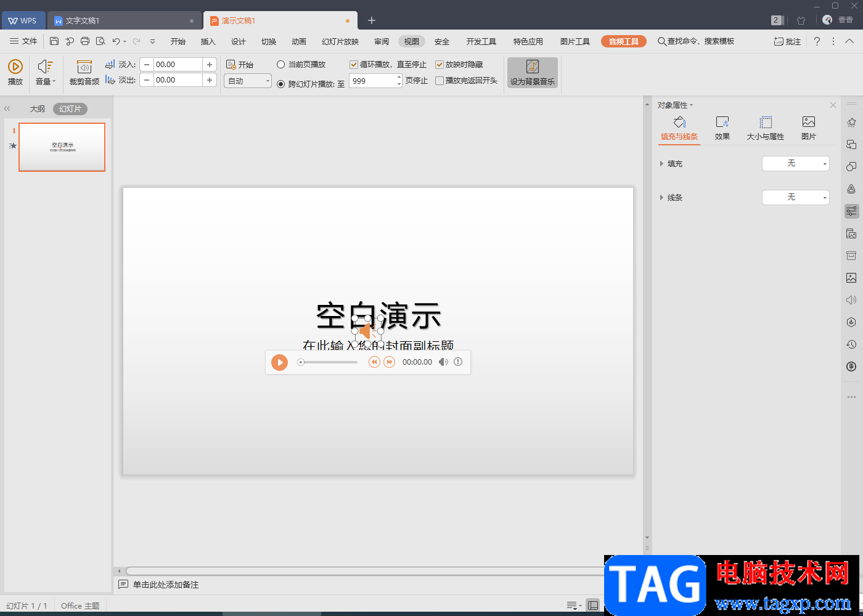The width and height of the screenshot is (863, 616).
Task: Toggle 放映时隐藏 checkbox
Action: tap(440, 64)
